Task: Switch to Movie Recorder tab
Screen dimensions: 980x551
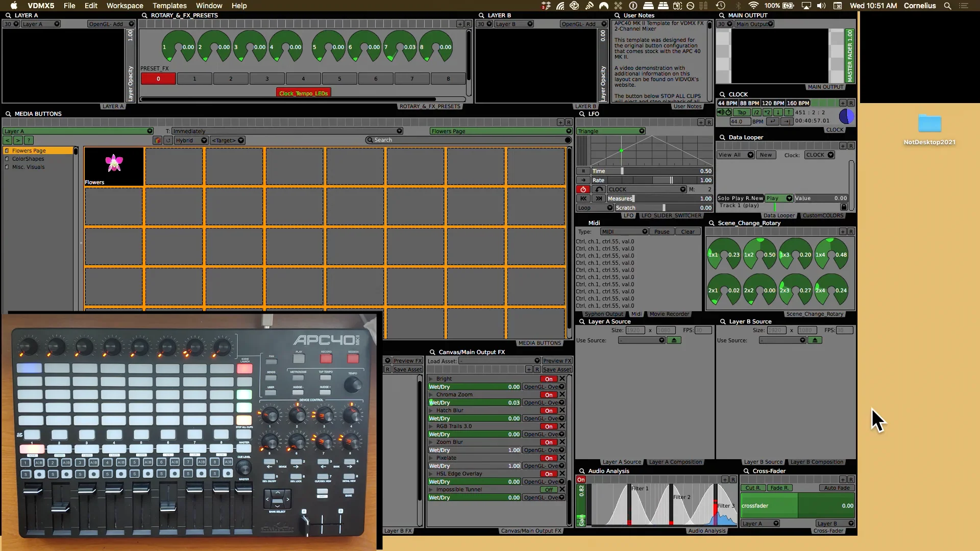Action: tap(669, 314)
